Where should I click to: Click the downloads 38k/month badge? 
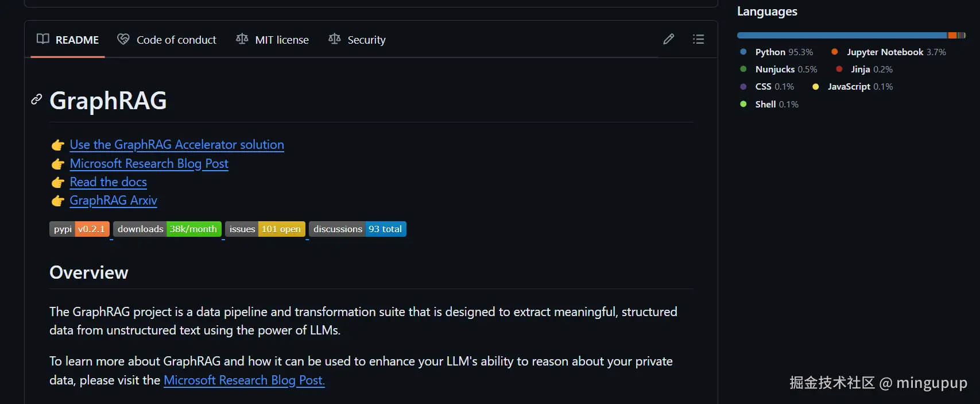click(x=167, y=229)
